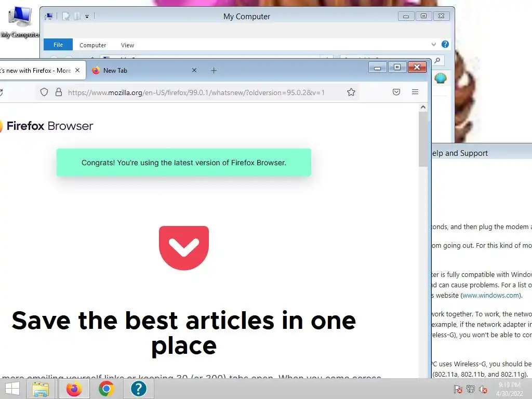The image size is (532, 399).
Task: Click the Firefox taskbar icon
Action: tap(74, 389)
